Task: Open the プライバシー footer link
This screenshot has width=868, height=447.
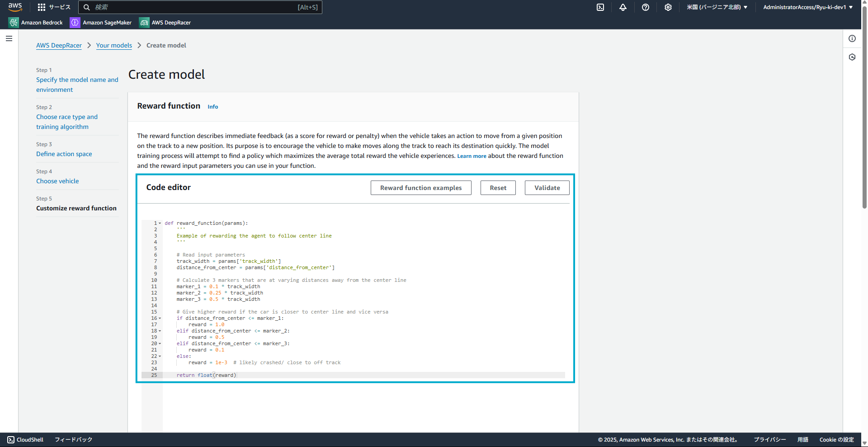Action: coord(769,440)
